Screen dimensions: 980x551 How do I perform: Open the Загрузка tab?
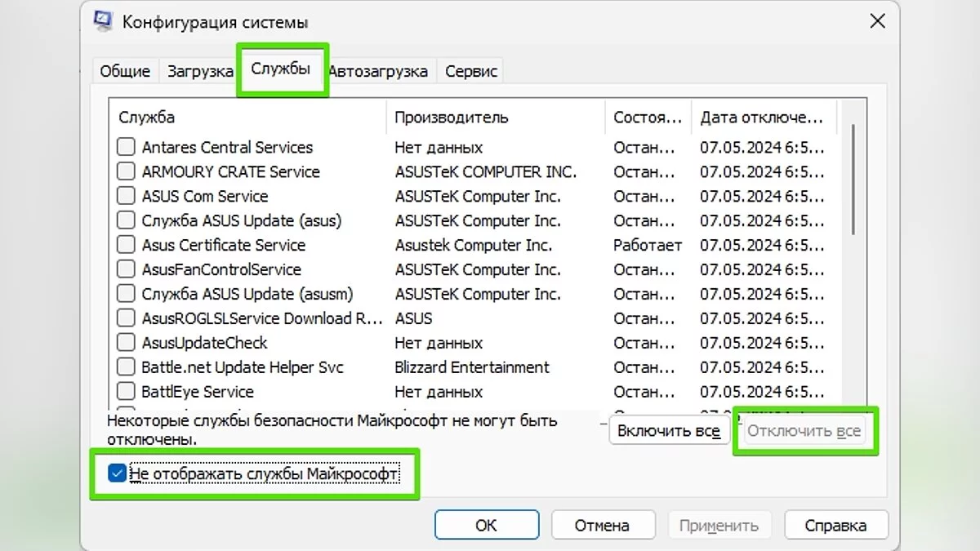[x=200, y=71]
